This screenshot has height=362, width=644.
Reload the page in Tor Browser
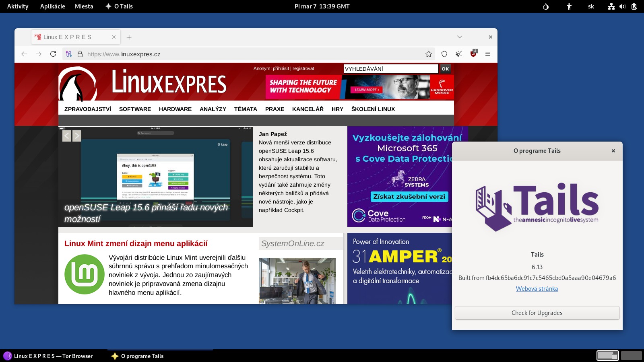(x=53, y=54)
